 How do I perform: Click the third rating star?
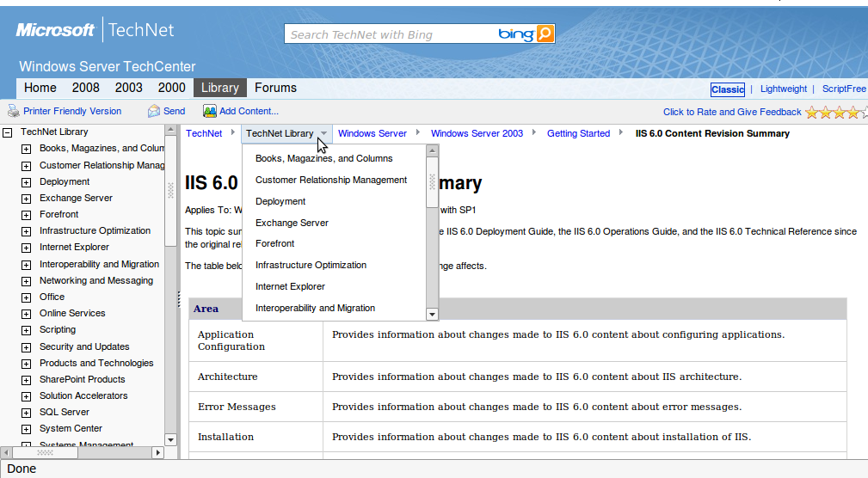pos(840,113)
